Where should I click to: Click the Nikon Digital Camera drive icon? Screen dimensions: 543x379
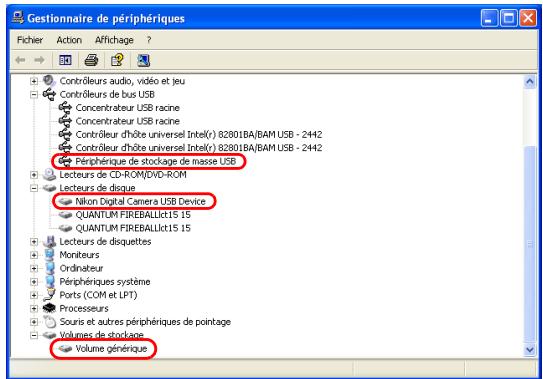65,201
